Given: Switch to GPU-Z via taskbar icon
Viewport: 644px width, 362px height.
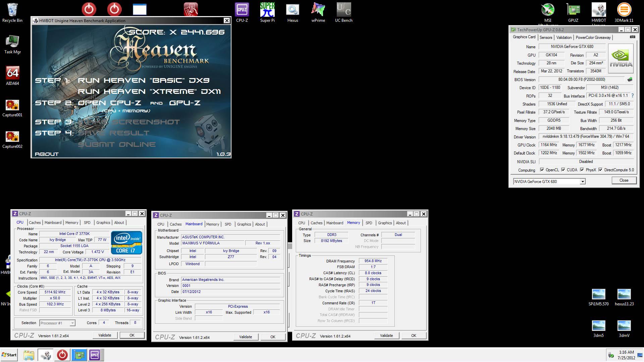Looking at the screenshot, I should point(79,355).
